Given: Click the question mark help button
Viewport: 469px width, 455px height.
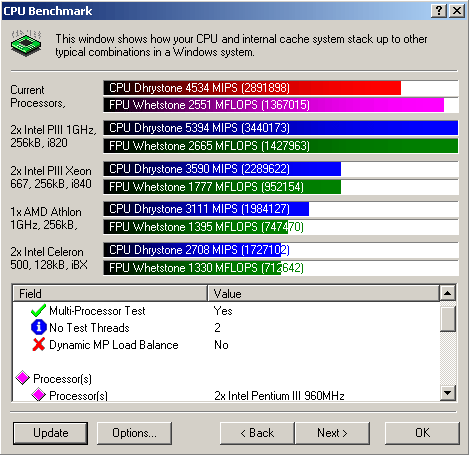Looking at the screenshot, I should pyautogui.click(x=439, y=11).
